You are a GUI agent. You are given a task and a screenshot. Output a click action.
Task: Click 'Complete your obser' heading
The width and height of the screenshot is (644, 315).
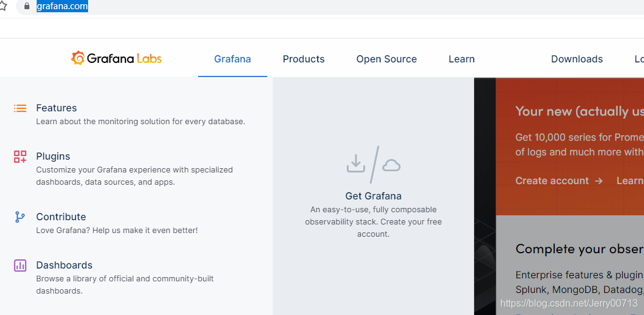tap(580, 249)
